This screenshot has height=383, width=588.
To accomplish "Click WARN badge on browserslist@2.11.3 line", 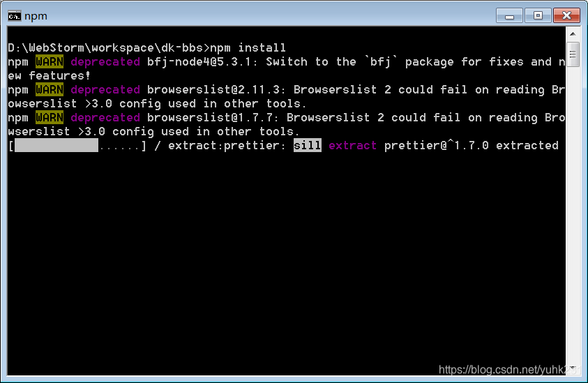I will [x=50, y=90].
